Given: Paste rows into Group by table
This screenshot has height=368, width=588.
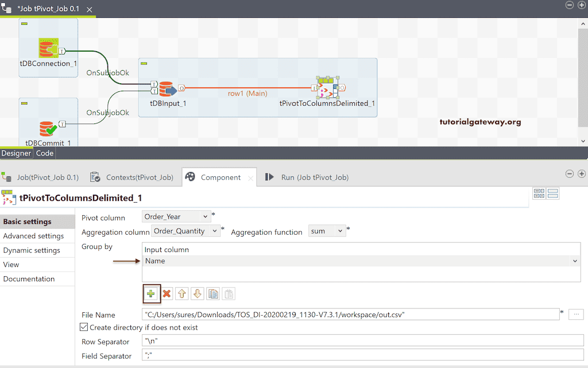Looking at the screenshot, I should (x=229, y=294).
